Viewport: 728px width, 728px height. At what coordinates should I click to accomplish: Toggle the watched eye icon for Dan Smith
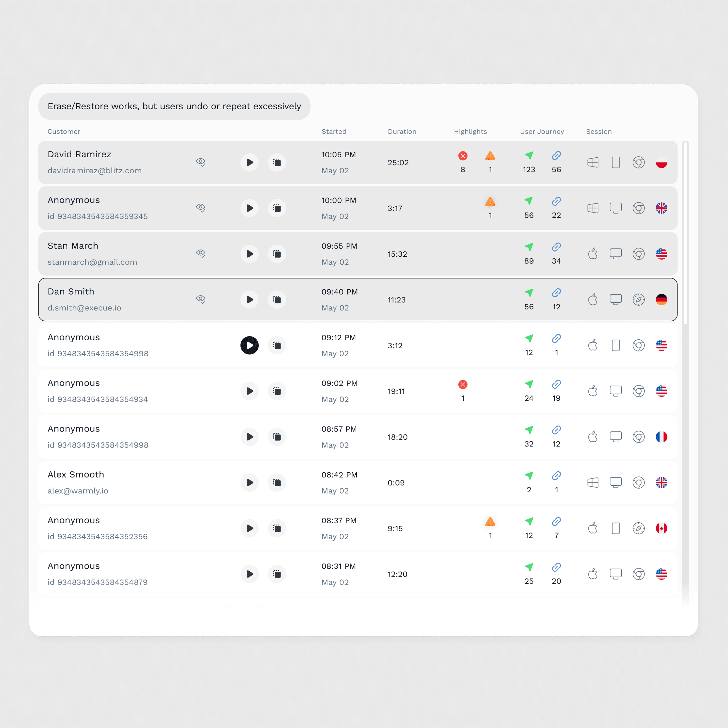[201, 299]
